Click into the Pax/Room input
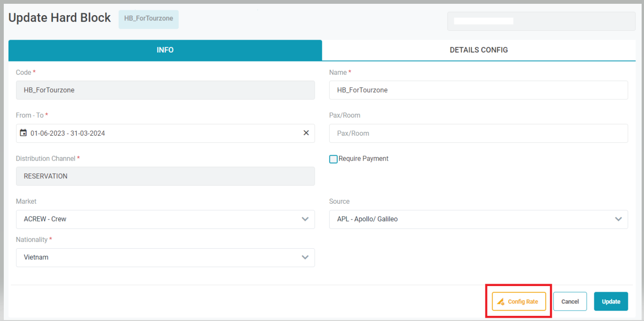This screenshot has height=321, width=644. click(x=478, y=133)
